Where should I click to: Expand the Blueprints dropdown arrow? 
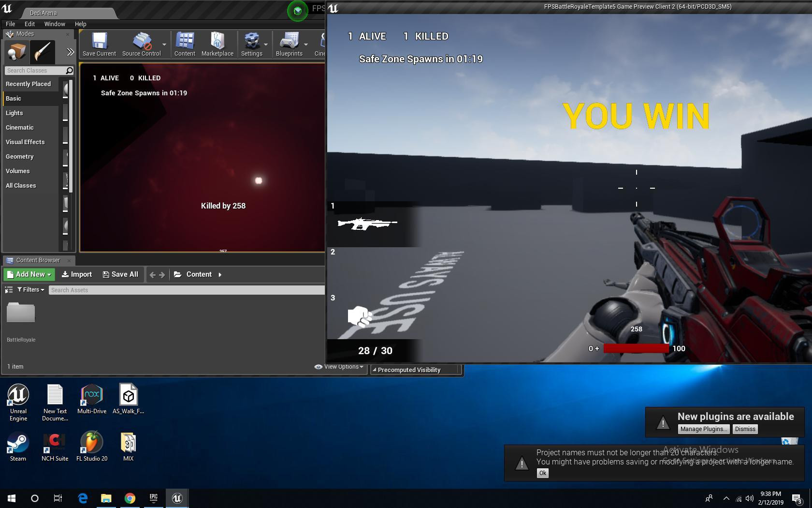[306, 45]
